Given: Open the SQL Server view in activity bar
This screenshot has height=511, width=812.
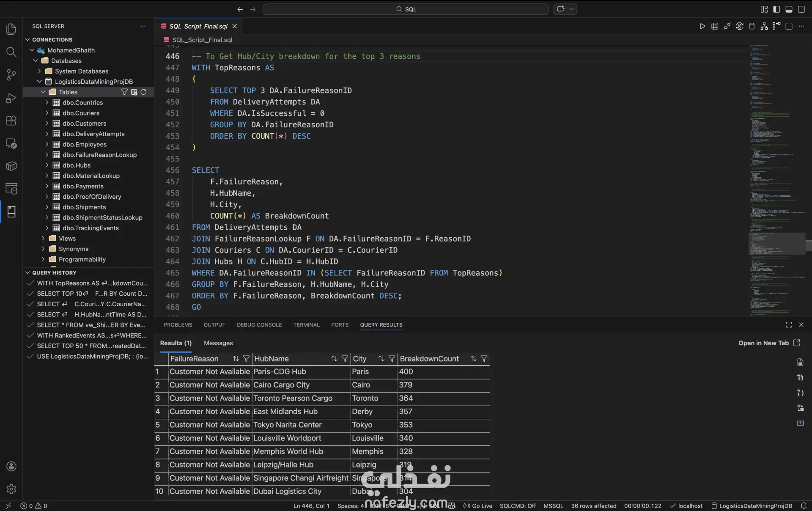Looking at the screenshot, I should click(11, 212).
